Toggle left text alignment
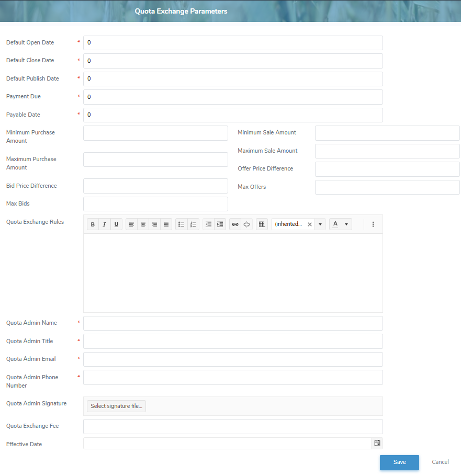Screen dimensions: 461x476 (131, 224)
